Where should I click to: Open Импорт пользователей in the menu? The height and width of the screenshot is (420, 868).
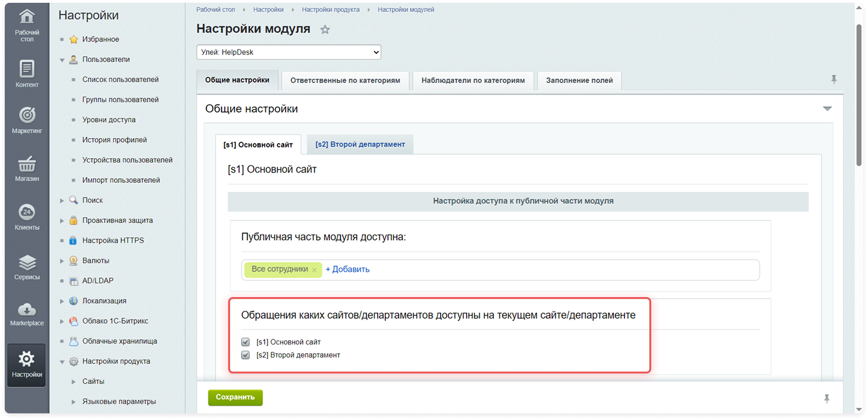coord(121,180)
